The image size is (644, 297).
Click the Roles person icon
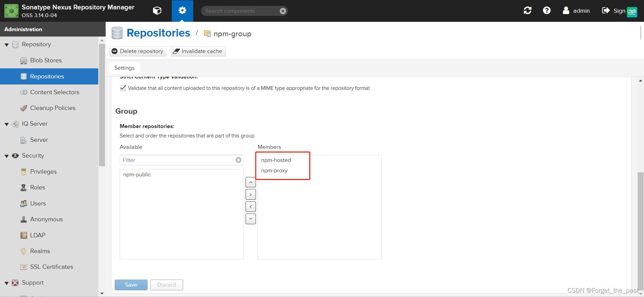coord(23,187)
